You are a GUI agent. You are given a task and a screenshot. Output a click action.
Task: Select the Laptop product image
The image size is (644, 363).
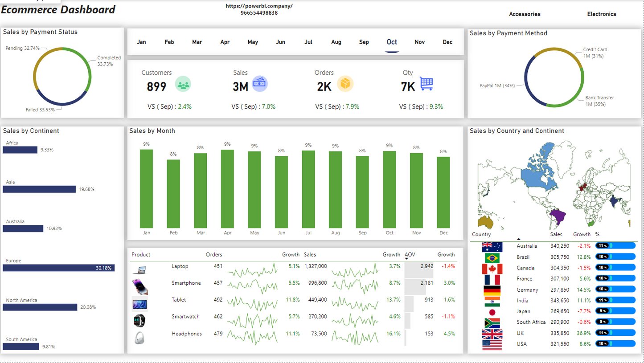tap(139, 270)
